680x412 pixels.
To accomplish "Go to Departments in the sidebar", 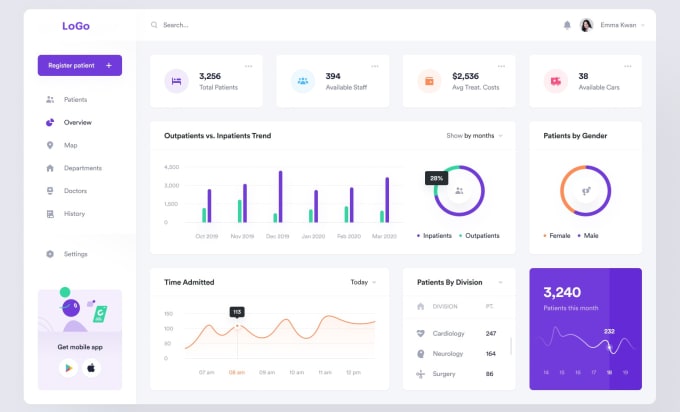I will 82,168.
